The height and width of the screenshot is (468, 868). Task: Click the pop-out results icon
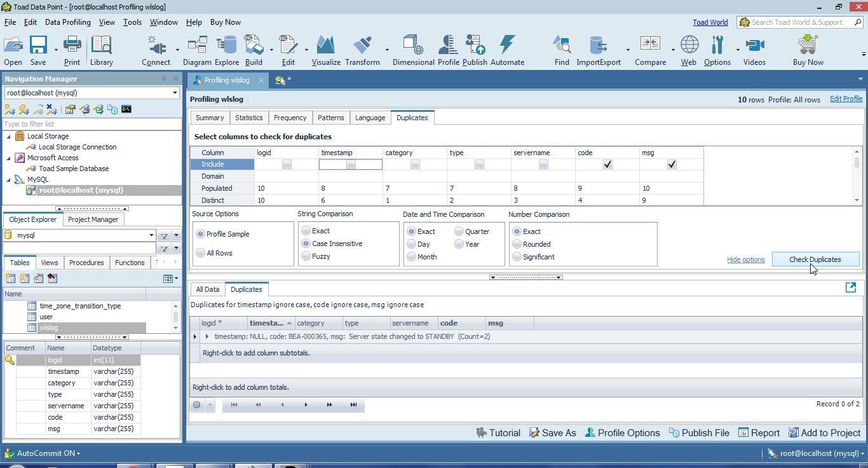(x=851, y=287)
